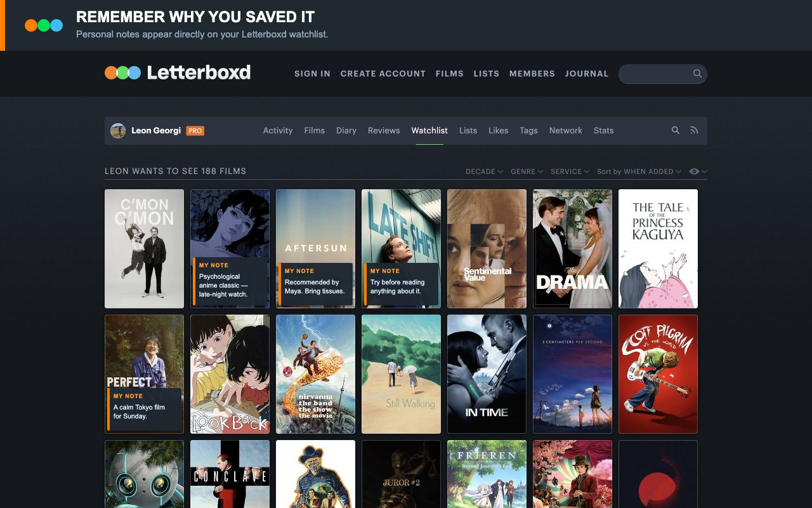Switch to the Diary tab
The height and width of the screenshot is (508, 812).
[x=346, y=130]
